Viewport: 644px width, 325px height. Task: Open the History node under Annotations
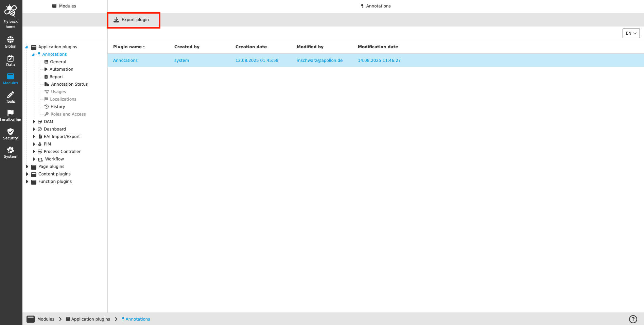pyautogui.click(x=58, y=106)
